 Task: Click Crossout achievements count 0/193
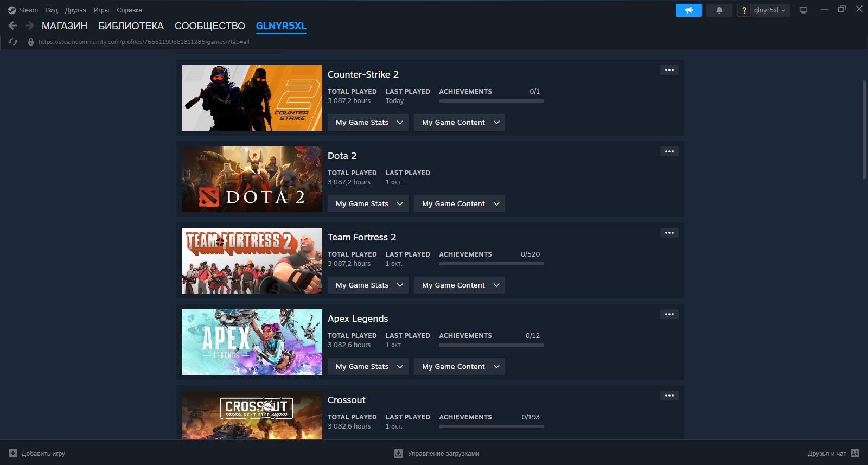[x=531, y=417]
